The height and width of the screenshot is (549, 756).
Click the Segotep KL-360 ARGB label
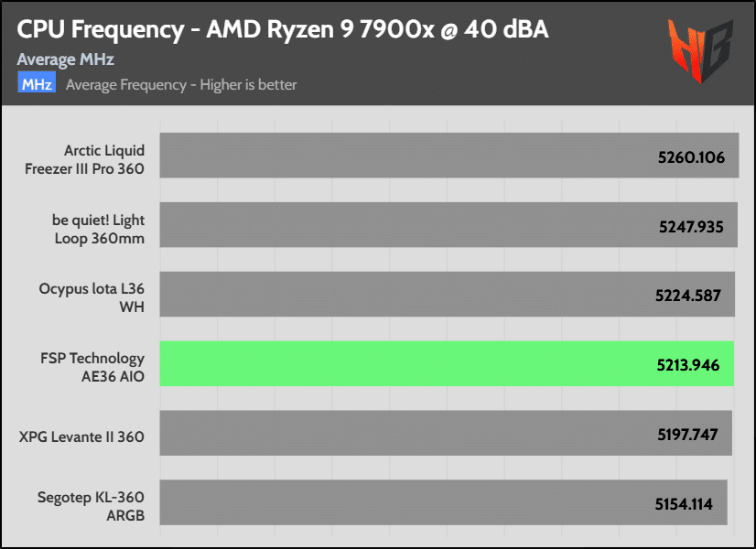pos(92,506)
